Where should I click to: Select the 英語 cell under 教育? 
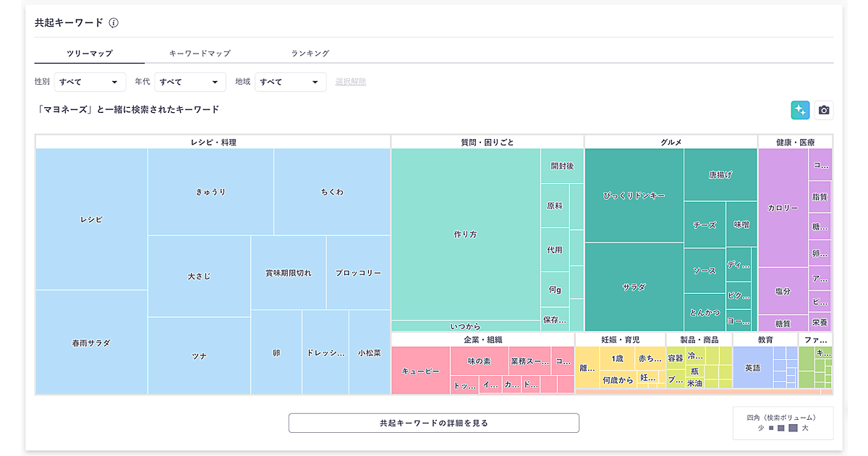point(752,368)
